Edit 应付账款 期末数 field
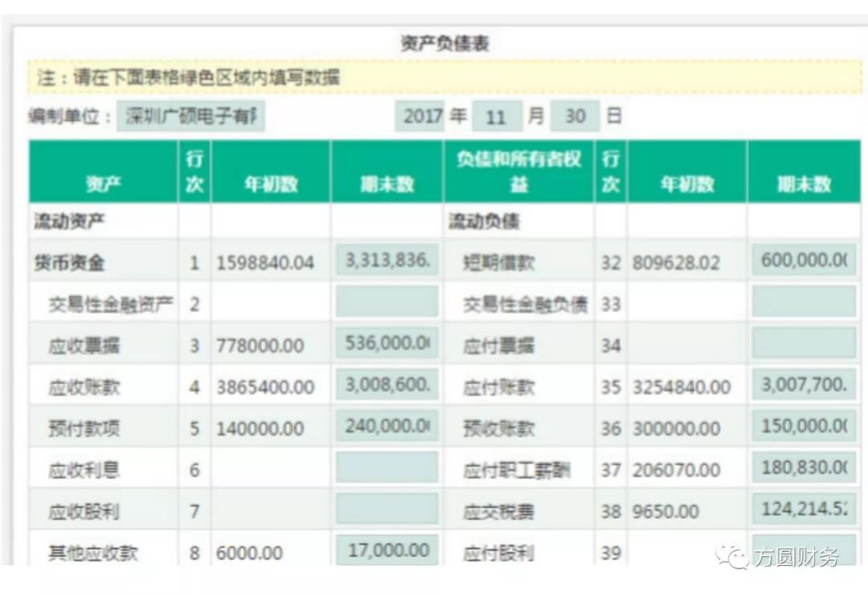 click(804, 385)
